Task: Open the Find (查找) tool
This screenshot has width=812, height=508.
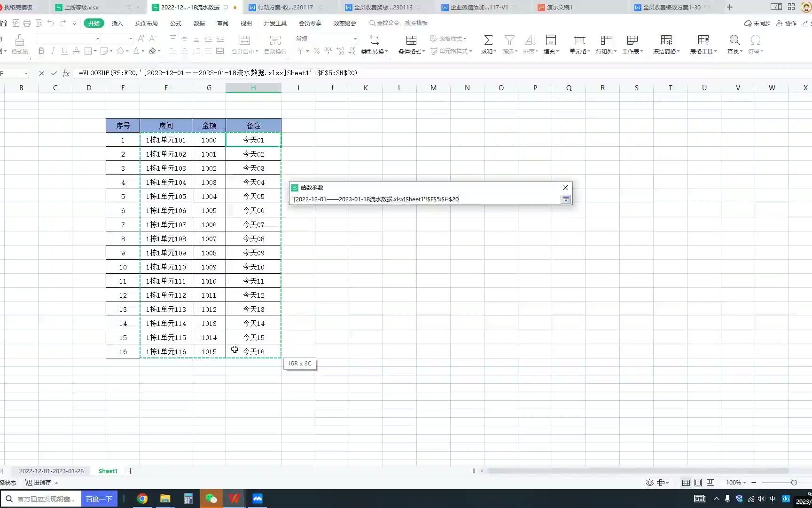Action: 734,45
